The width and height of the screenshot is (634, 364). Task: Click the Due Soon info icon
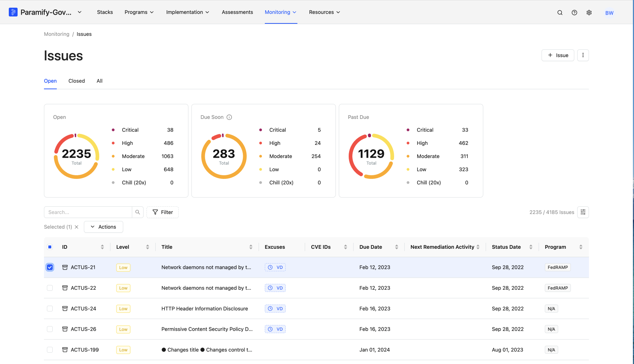(x=229, y=117)
